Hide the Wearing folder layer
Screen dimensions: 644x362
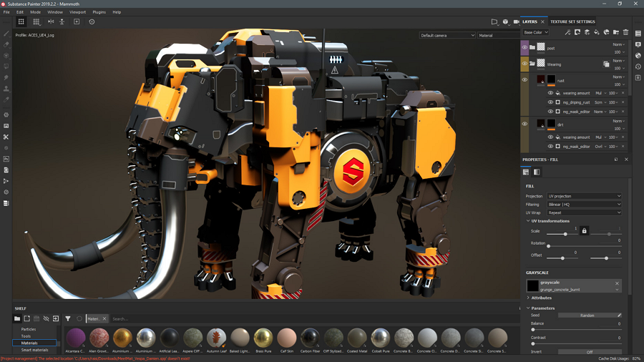525,64
